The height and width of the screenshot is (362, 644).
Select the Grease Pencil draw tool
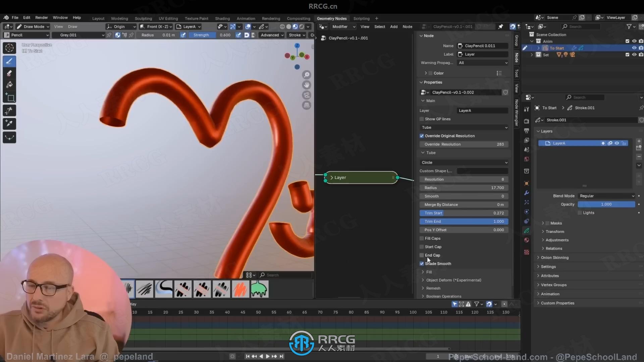9,61
